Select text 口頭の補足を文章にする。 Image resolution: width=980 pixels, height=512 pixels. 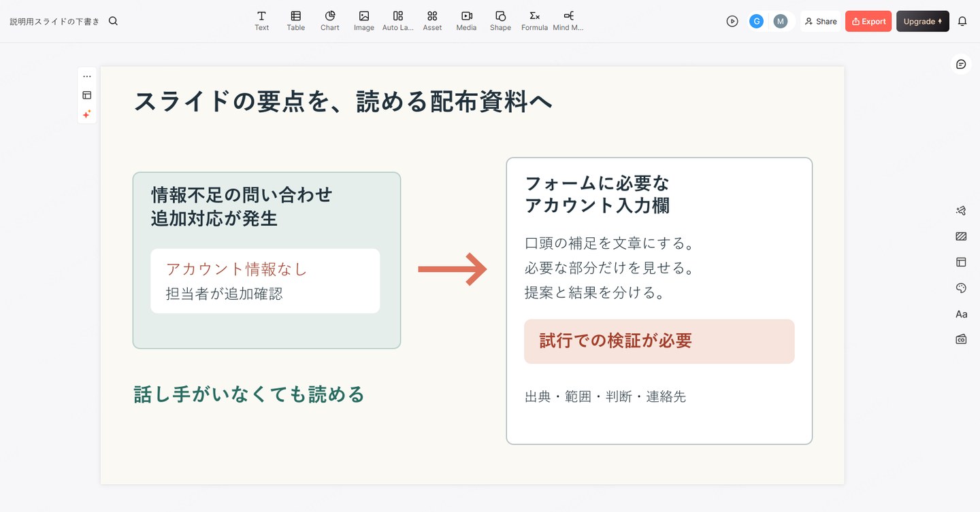point(609,243)
